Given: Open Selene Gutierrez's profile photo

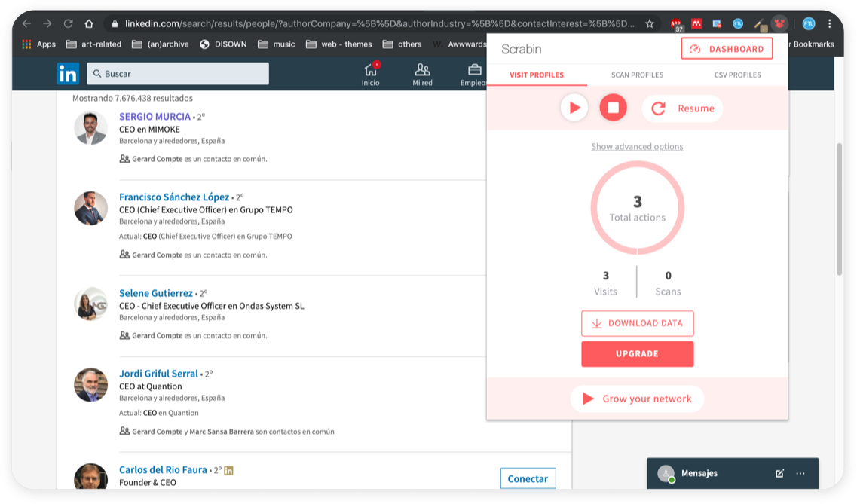Looking at the screenshot, I should click(90, 304).
